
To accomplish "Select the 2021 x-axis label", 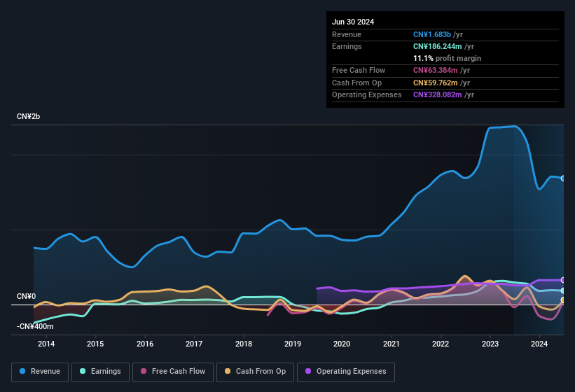I will pos(392,344).
